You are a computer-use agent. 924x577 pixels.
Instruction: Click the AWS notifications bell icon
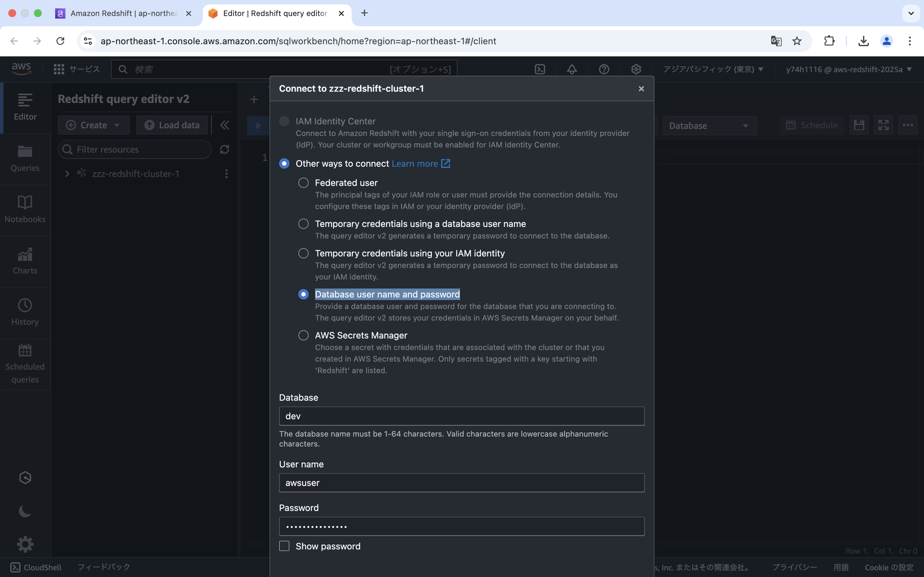coord(572,69)
